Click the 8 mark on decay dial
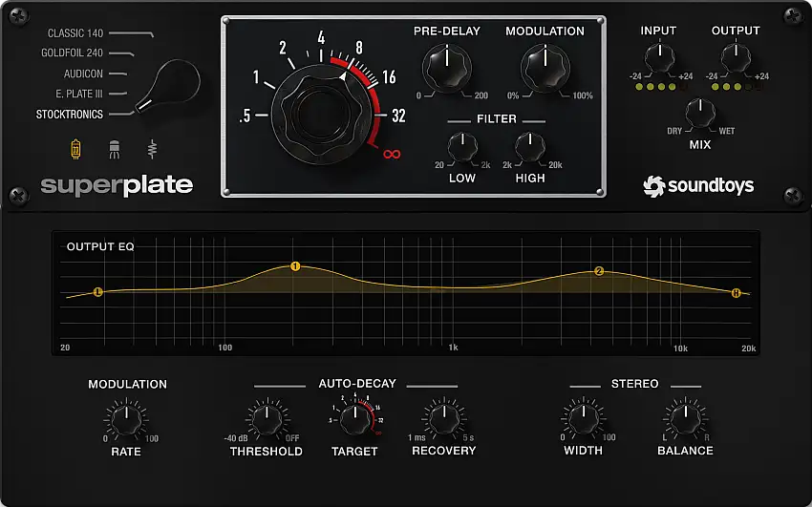The image size is (812, 507). coord(359,48)
